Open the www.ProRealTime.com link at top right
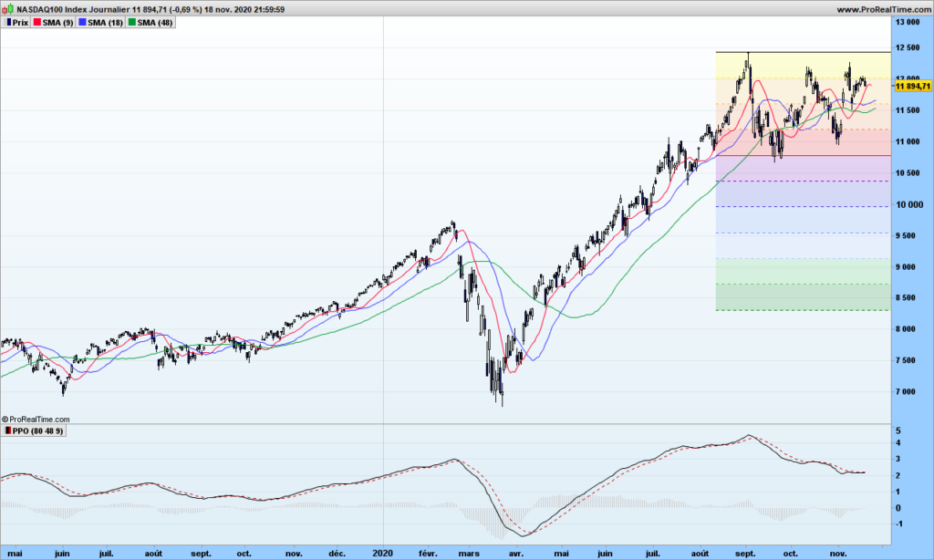The image size is (934, 560). point(883,9)
